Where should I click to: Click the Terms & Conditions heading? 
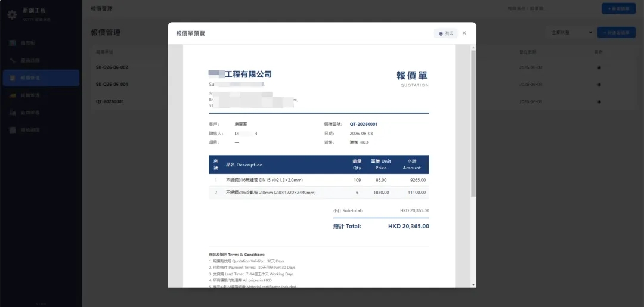click(x=237, y=255)
